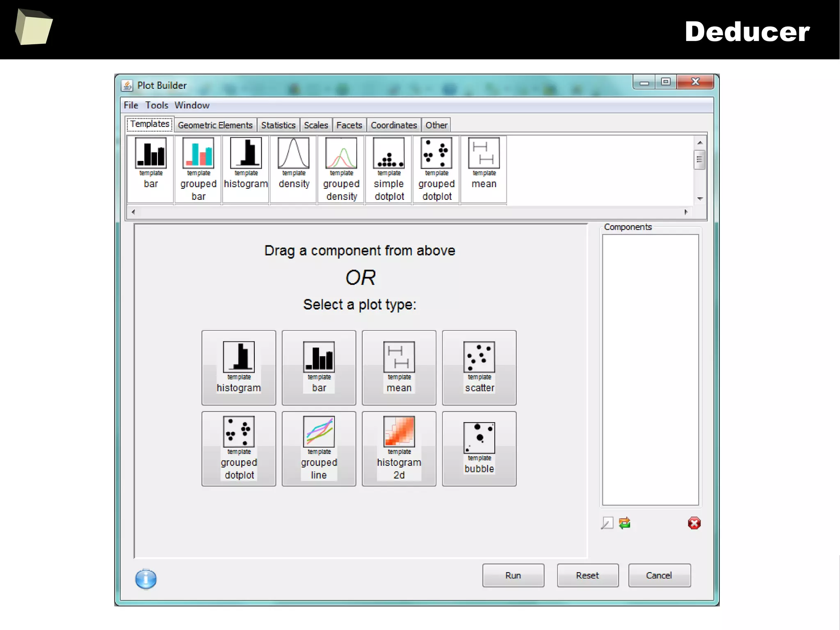840x630 pixels.
Task: Click the histogram plot type button
Action: click(x=239, y=367)
